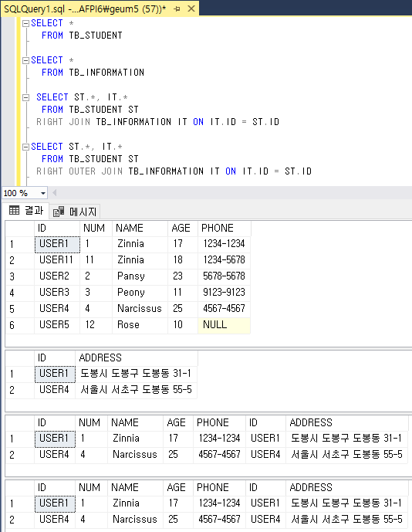The image size is (412, 532).
Task: Select the NULL phone cell
Action: 225,325
